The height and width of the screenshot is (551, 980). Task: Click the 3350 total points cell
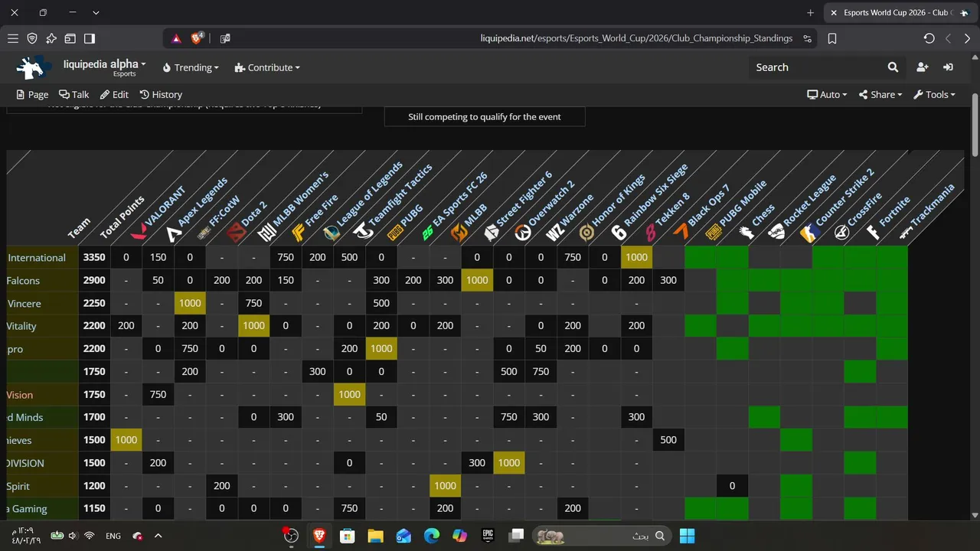(x=94, y=257)
